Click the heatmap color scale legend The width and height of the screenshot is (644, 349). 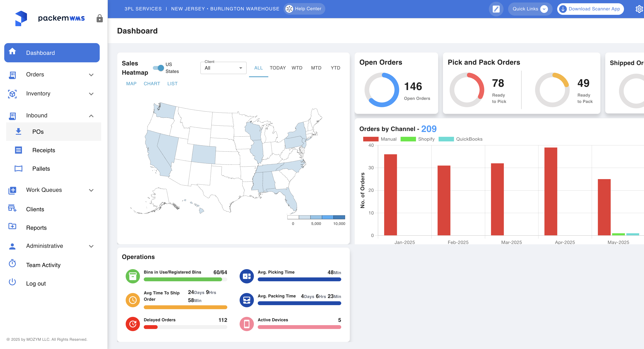pyautogui.click(x=316, y=217)
